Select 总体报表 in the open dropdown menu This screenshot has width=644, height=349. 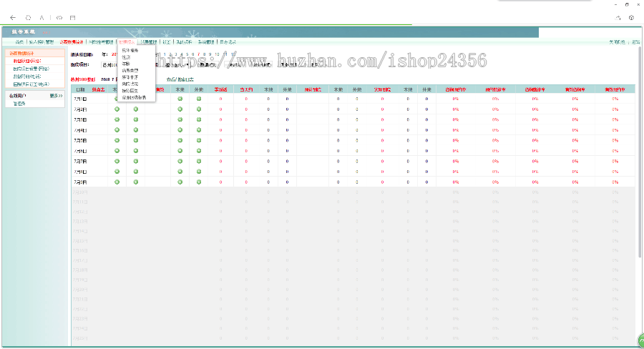pyautogui.click(x=130, y=51)
